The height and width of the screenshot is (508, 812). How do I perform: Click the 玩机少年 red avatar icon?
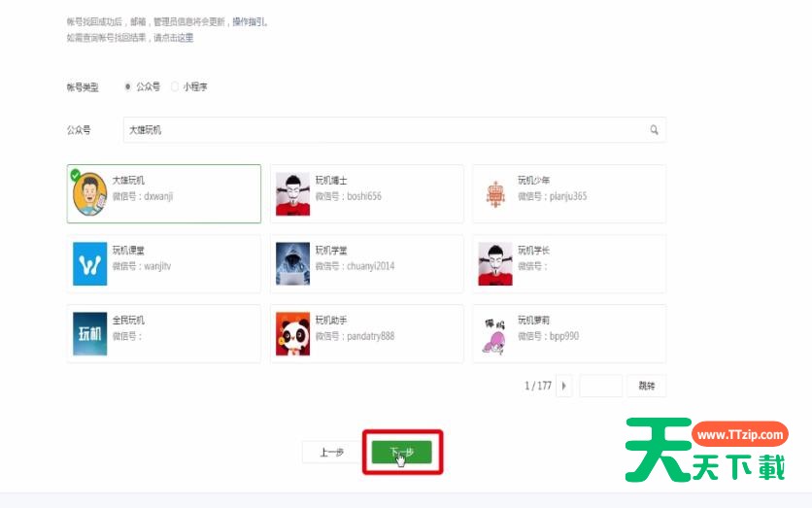pyautogui.click(x=495, y=193)
